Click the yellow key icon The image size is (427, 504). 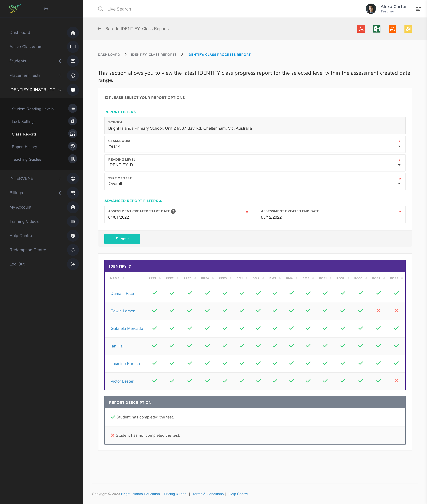408,29
